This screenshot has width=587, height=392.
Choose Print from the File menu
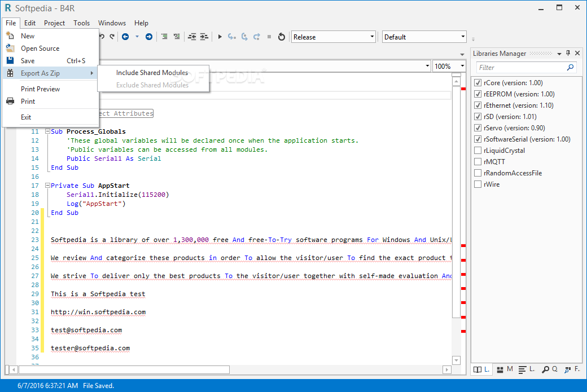click(51, 102)
